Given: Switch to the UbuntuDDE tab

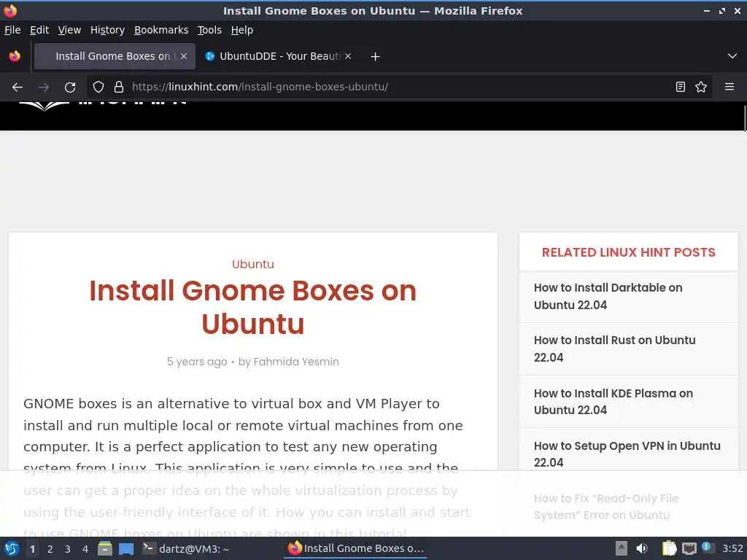Looking at the screenshot, I should click(x=279, y=56).
